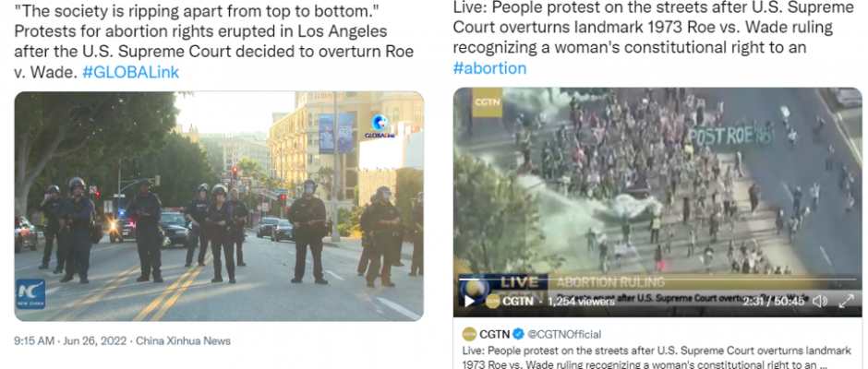The width and height of the screenshot is (868, 369).
Task: Click the New China logo on the left video
Action: click(30, 293)
